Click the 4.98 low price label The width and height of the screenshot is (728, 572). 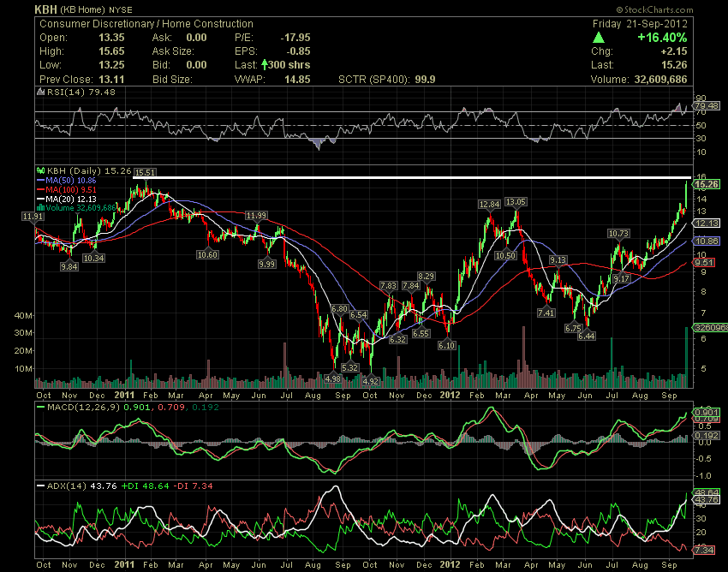click(x=333, y=378)
